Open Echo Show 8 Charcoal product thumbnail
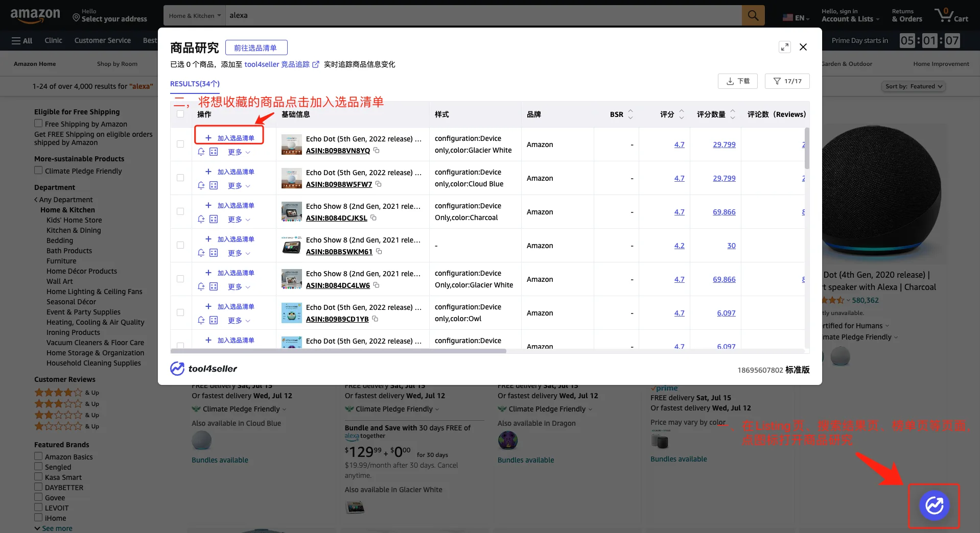Viewport: 980px width, 533px height. 291,212
